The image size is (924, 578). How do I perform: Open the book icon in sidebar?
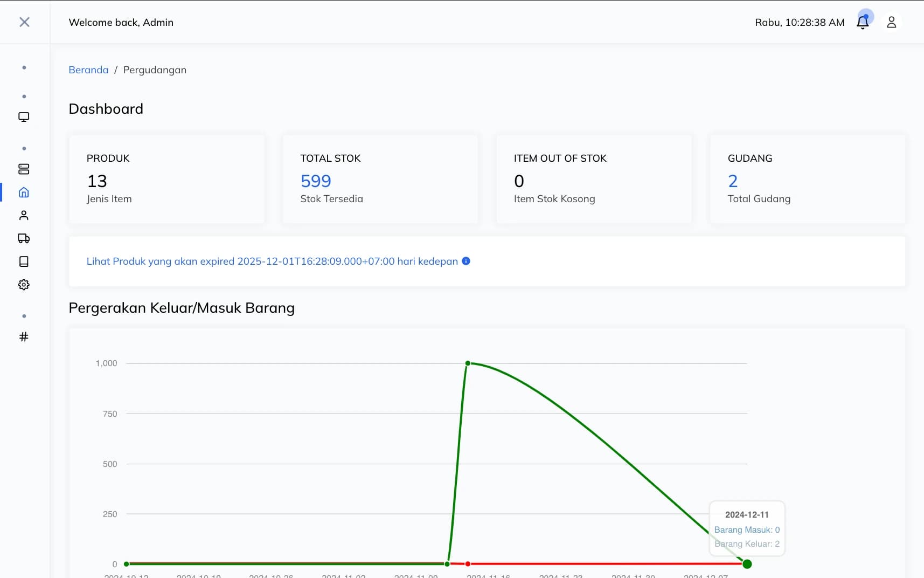(x=24, y=262)
